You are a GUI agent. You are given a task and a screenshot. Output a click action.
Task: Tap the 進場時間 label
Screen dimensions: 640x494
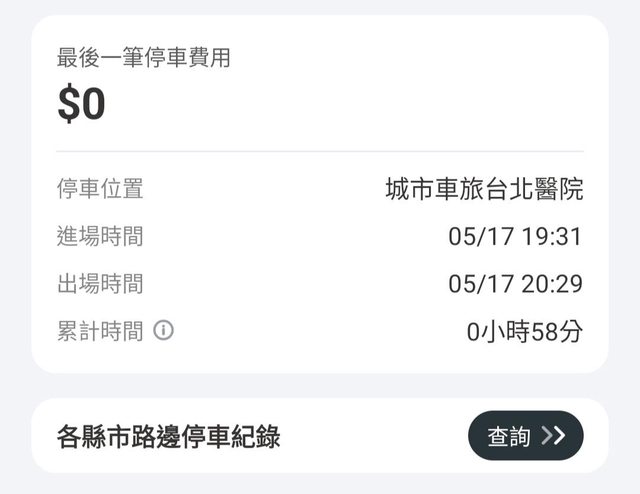click(x=100, y=236)
